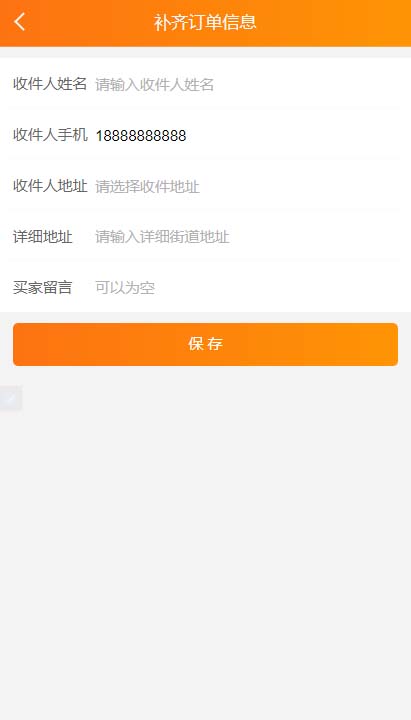This screenshot has height=720, width=411.
Task: Click the 可以为空 buyer message field
Action: tap(246, 287)
